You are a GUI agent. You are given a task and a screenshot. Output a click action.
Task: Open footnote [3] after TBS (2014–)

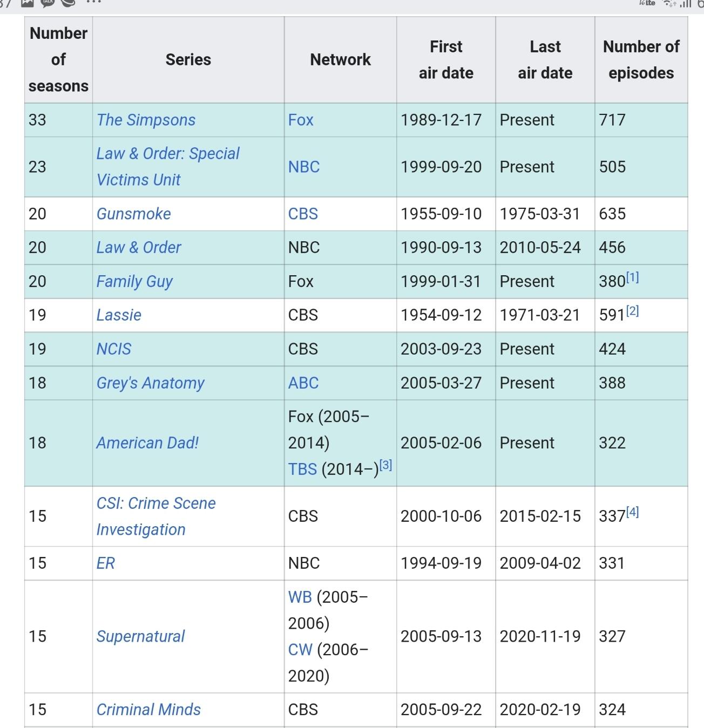385,465
